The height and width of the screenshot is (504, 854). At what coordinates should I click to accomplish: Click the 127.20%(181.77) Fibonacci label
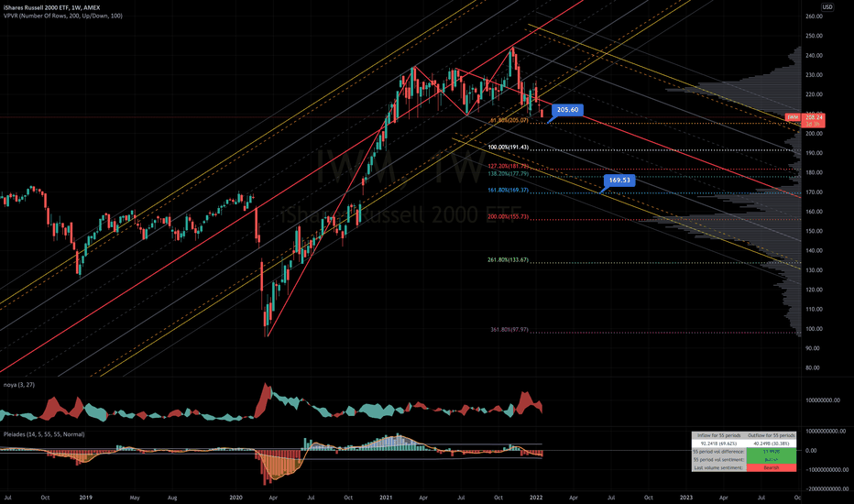pyautogui.click(x=509, y=166)
